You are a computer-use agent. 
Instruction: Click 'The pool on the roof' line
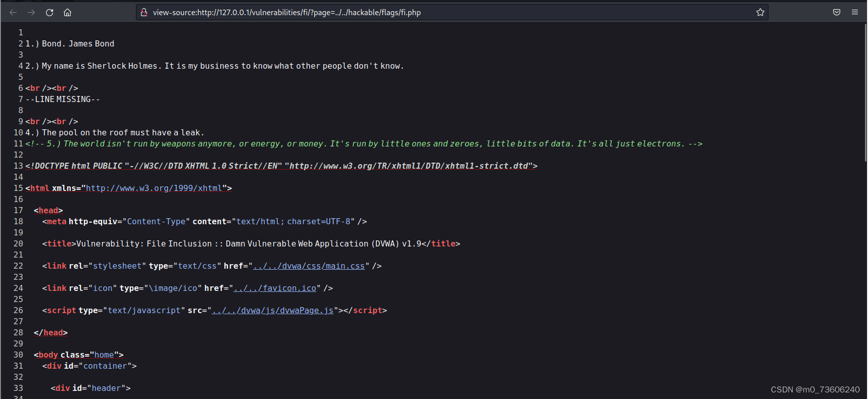(x=115, y=132)
